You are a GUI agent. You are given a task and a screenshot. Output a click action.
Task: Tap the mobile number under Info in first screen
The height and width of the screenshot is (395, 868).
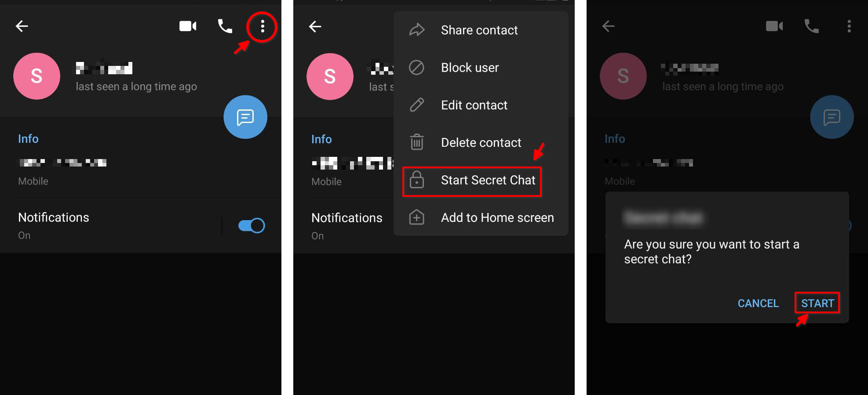pos(62,163)
